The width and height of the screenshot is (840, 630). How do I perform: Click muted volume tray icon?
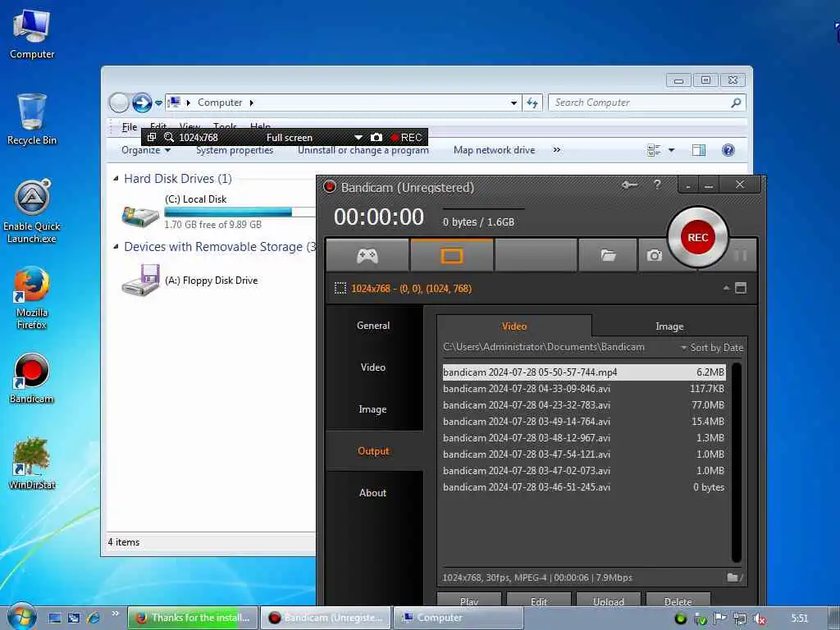tap(759, 619)
